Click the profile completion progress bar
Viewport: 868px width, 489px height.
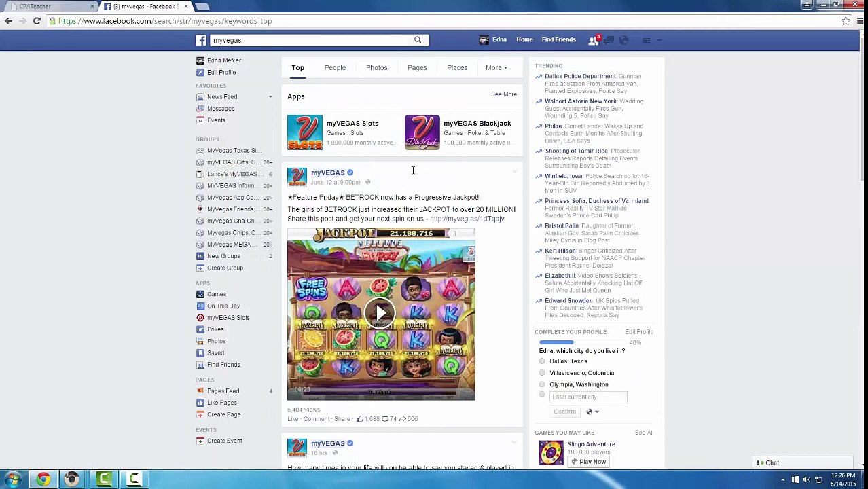(x=583, y=342)
